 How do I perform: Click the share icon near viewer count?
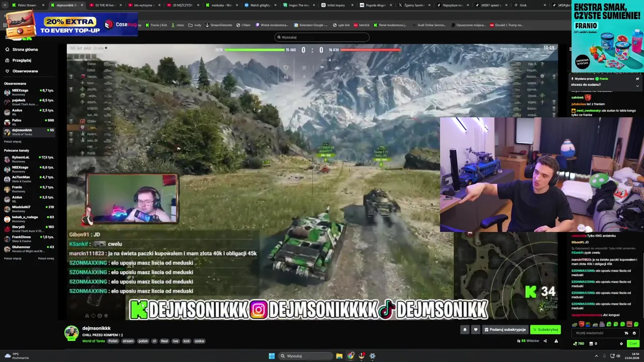(545, 341)
